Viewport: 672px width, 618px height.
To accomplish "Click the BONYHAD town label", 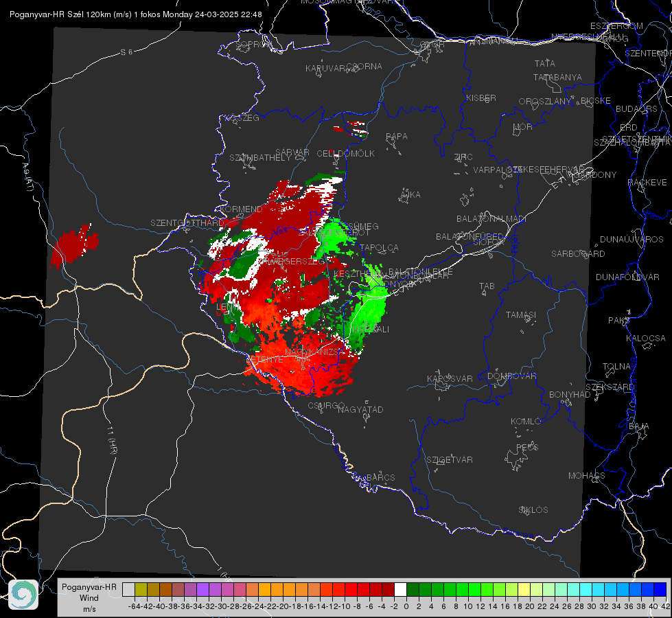I will (x=570, y=395).
